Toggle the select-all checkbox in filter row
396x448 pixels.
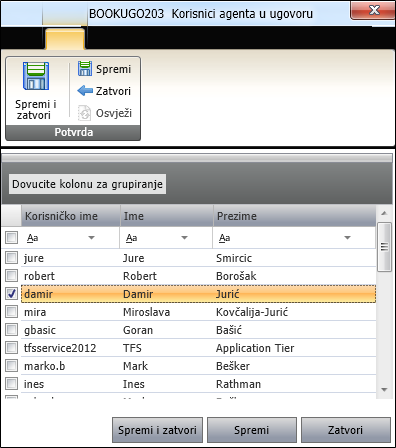pos(11,238)
